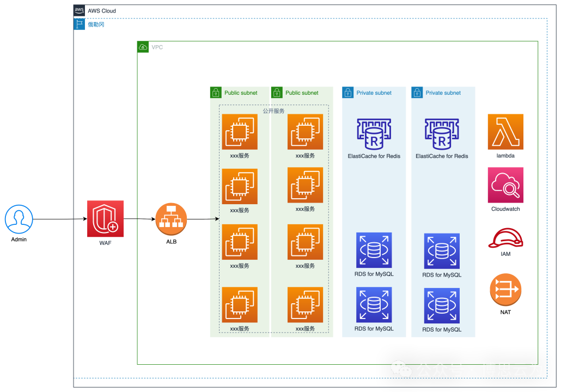The height and width of the screenshot is (392, 561).
Task: Click the top RDS MySQL icon in left private subnet
Action: pos(374,250)
